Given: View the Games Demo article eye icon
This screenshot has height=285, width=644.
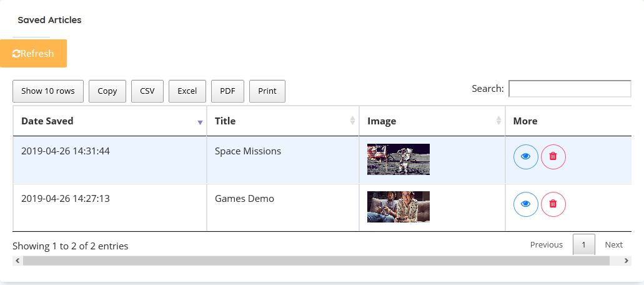Looking at the screenshot, I should click(x=525, y=204).
